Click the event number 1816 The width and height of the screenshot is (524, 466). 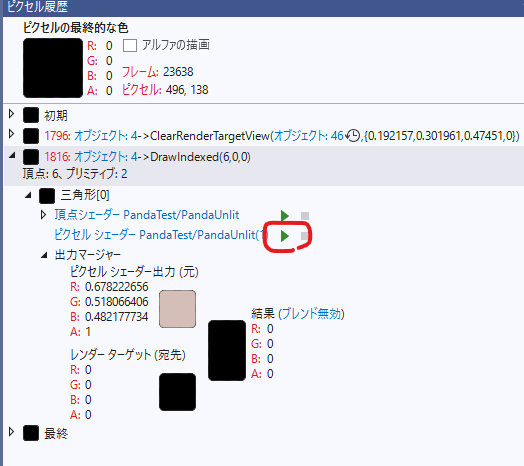(x=57, y=157)
